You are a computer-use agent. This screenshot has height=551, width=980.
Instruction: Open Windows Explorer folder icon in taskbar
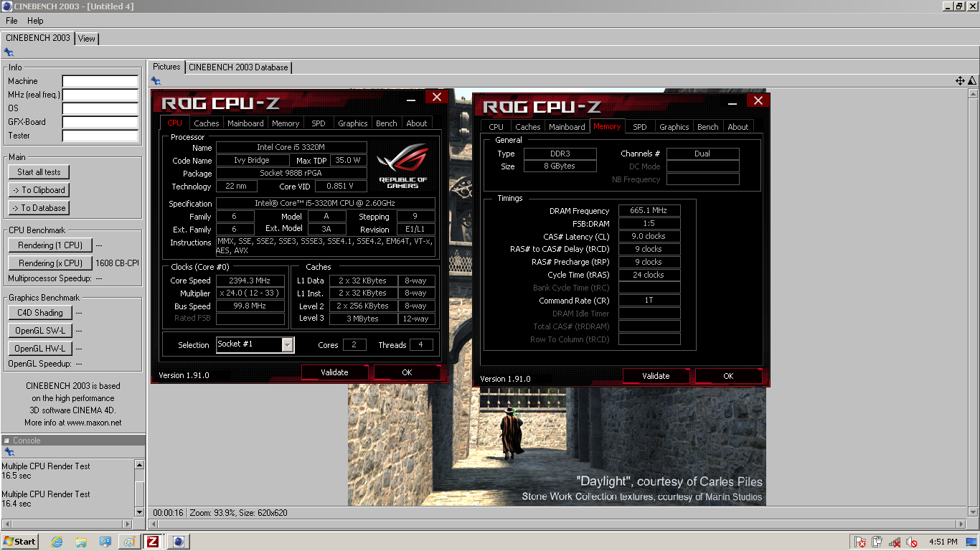click(x=81, y=542)
